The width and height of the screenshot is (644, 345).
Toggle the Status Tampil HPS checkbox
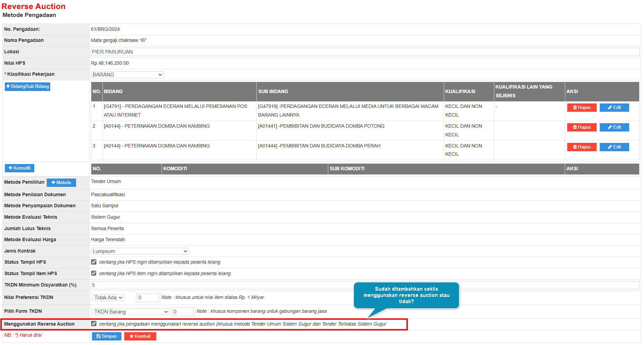tap(94, 262)
